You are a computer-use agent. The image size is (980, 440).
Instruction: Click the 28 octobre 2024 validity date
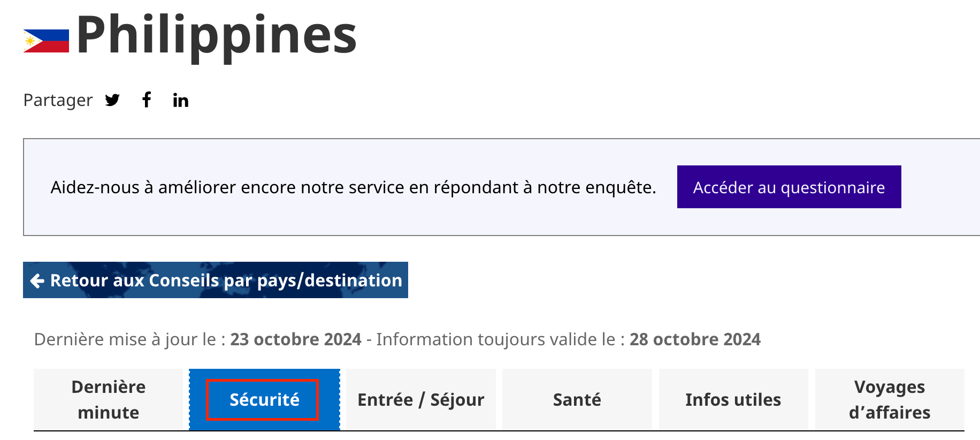(695, 339)
